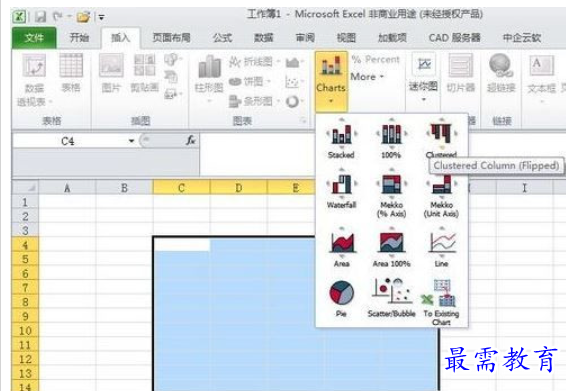Click the Excel application icon in title bar
The height and width of the screenshot is (391, 566).
(x=20, y=17)
